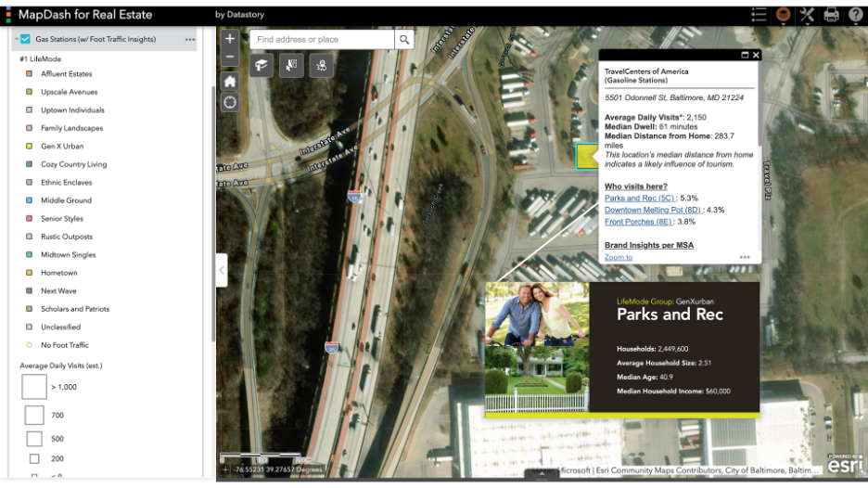Zoom in on the map
The width and height of the screenshot is (868, 488).
click(230, 39)
